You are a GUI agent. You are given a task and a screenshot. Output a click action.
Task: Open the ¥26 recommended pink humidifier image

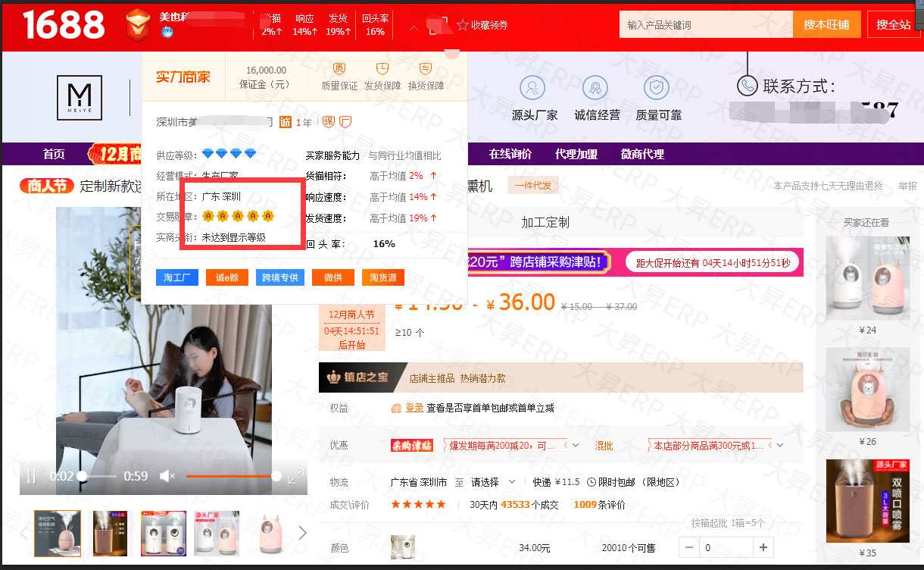point(868,390)
